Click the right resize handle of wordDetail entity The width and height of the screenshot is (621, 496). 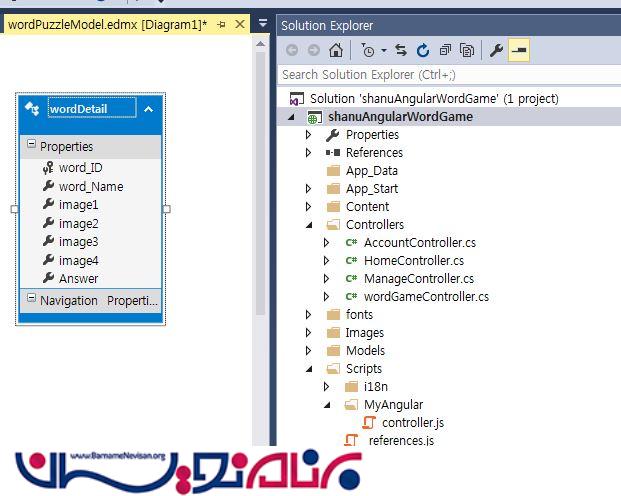[167, 209]
